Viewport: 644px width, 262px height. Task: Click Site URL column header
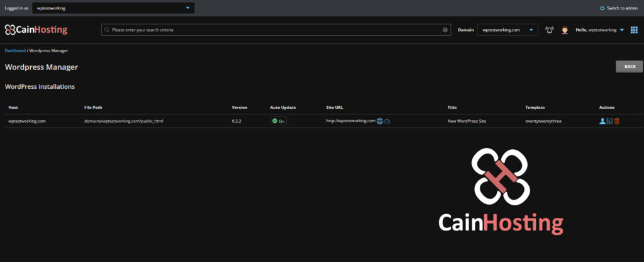point(335,107)
